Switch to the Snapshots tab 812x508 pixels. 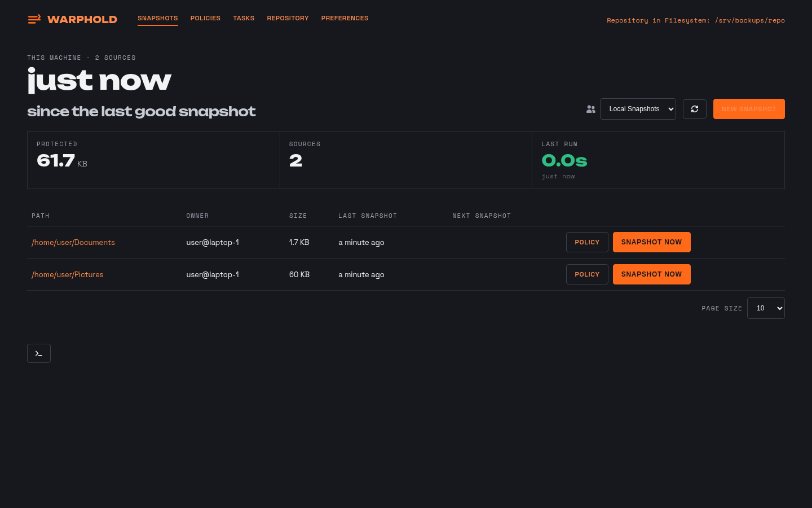point(158,18)
